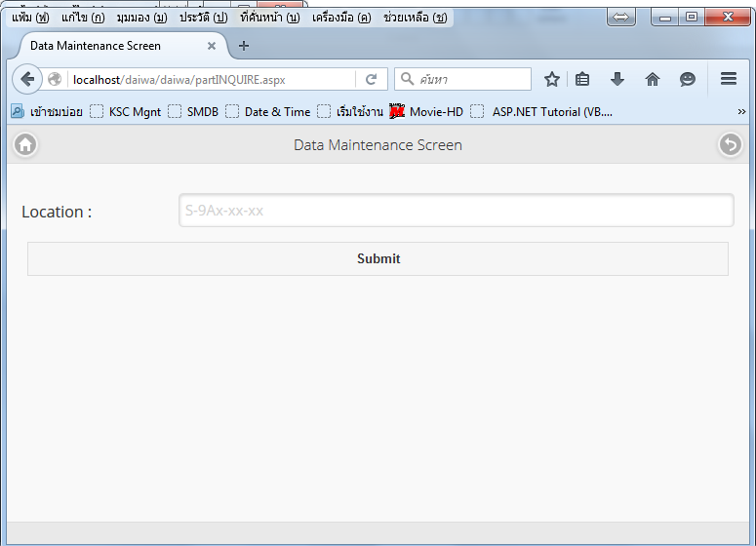Open a new tab with plus
The width and height of the screenshot is (756, 546).
(244, 46)
